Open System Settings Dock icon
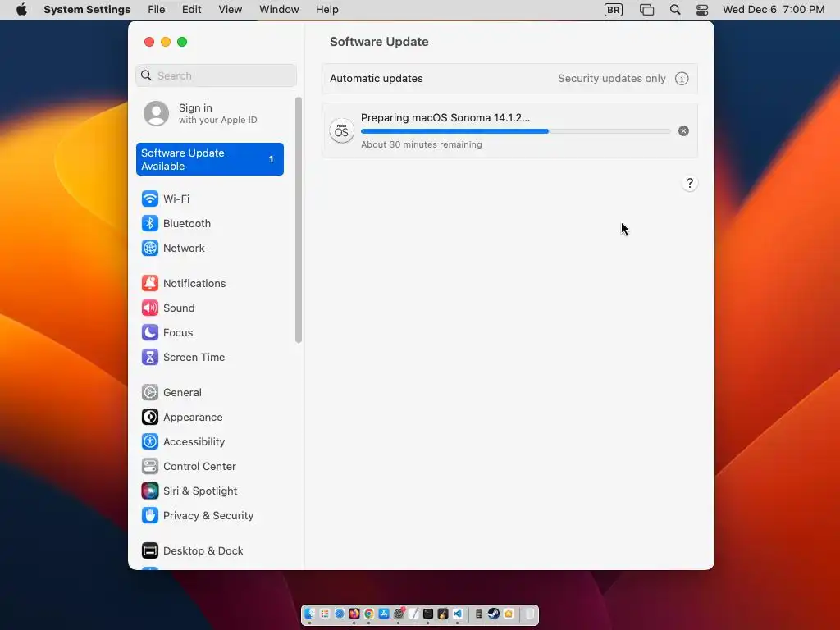 point(399,614)
